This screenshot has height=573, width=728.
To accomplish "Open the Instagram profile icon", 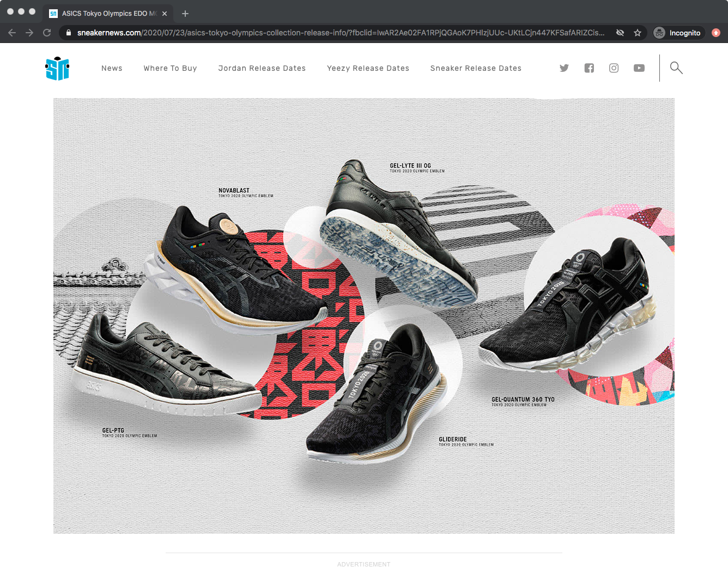I will (614, 68).
